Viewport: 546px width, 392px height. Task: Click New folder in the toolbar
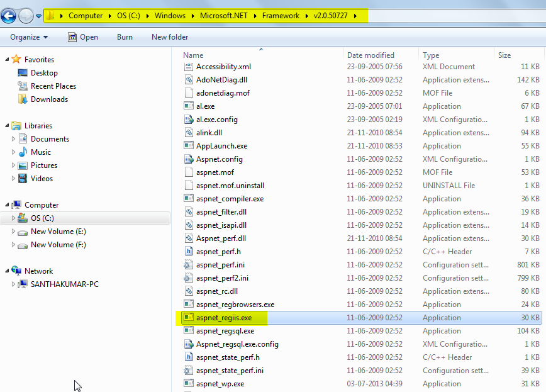[x=170, y=37]
